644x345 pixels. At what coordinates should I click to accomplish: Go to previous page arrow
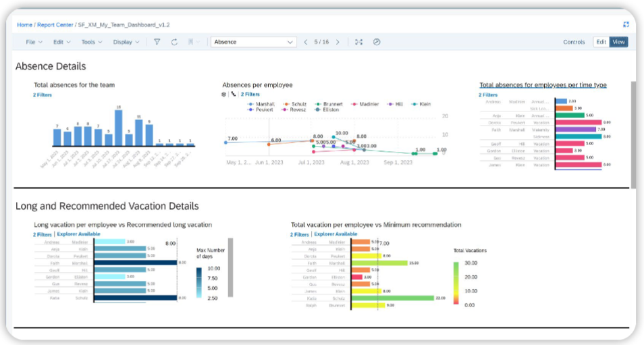click(x=306, y=42)
